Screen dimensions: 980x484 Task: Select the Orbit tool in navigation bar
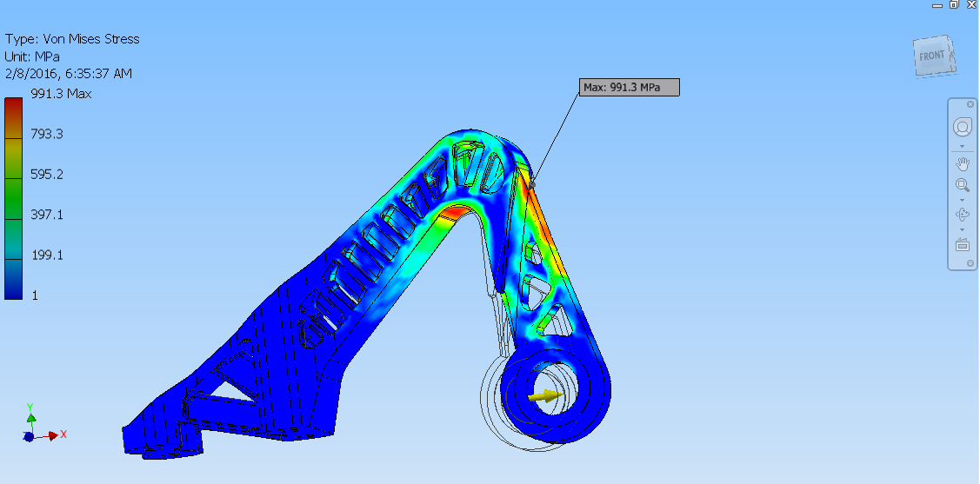(963, 215)
